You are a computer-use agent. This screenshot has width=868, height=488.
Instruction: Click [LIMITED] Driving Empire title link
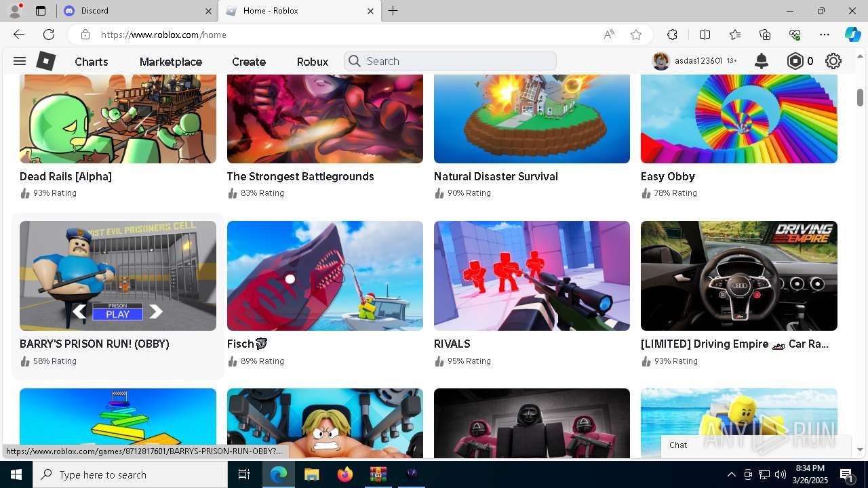(735, 344)
